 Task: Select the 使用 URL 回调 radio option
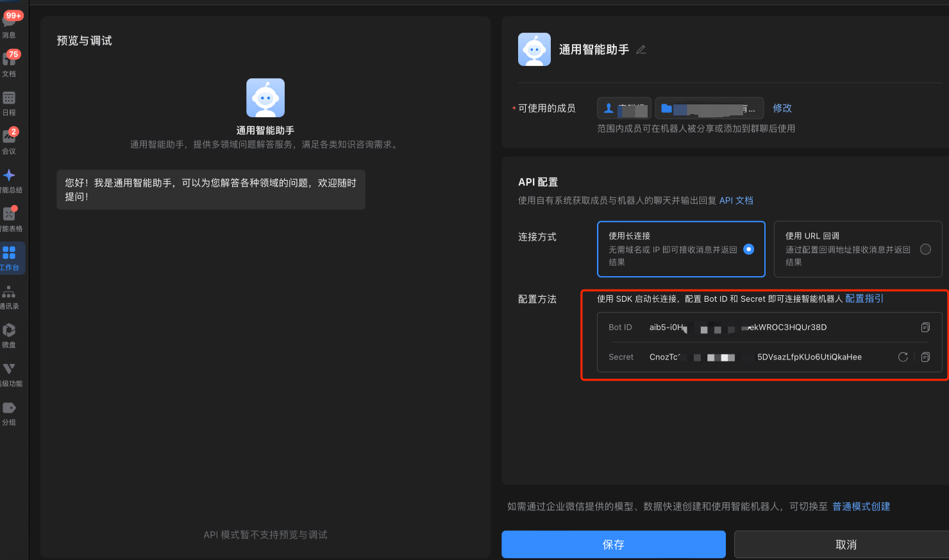click(925, 249)
